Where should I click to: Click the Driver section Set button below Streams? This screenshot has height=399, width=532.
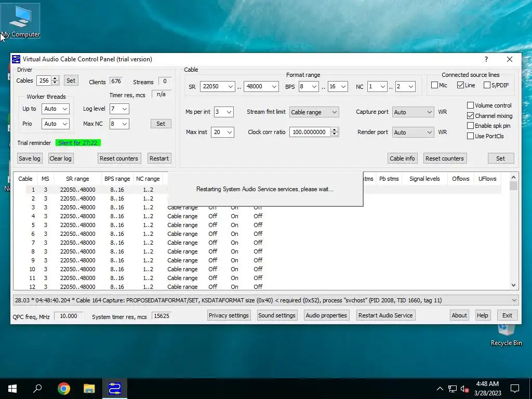click(x=161, y=124)
